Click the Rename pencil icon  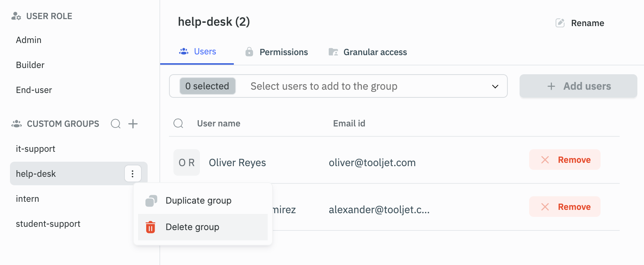click(560, 23)
